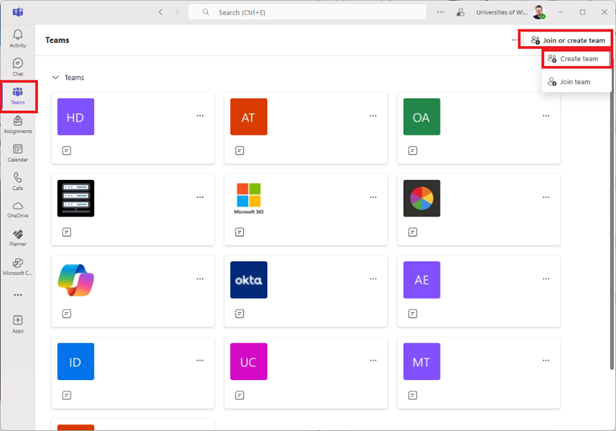Open Calls from the left rail
This screenshot has width=616, height=431.
click(18, 180)
